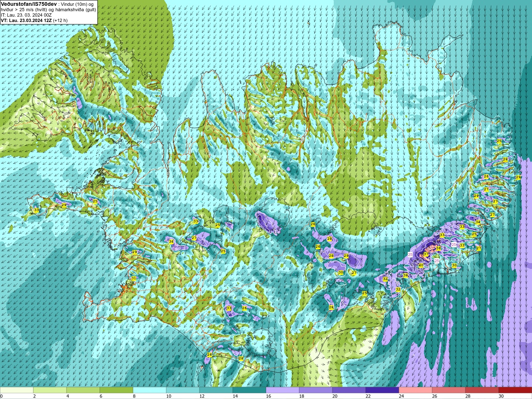Click the 20–22 m/s purple legend segment

point(349,390)
